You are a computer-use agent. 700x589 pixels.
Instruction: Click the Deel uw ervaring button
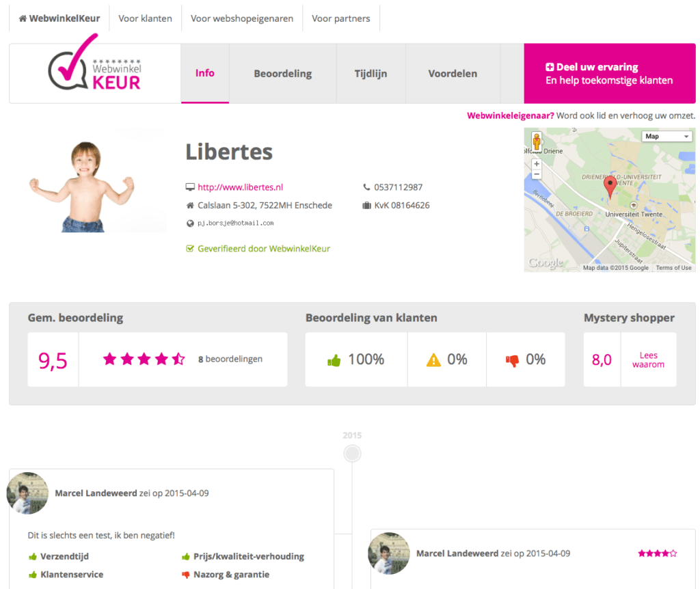coord(609,74)
